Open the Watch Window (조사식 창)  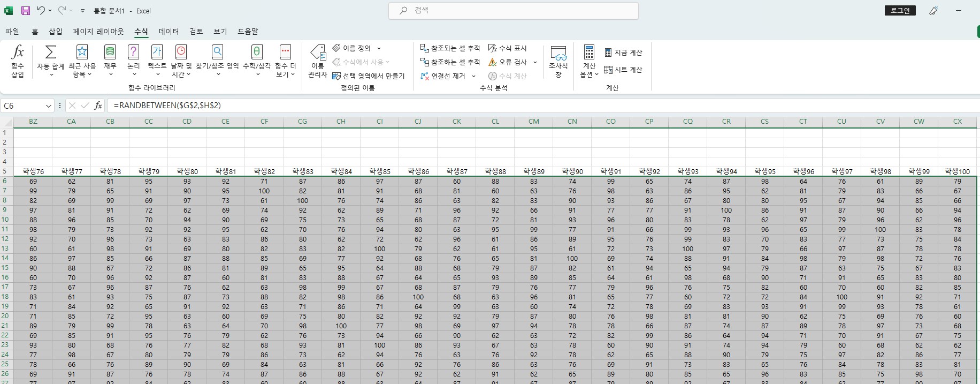coord(558,61)
